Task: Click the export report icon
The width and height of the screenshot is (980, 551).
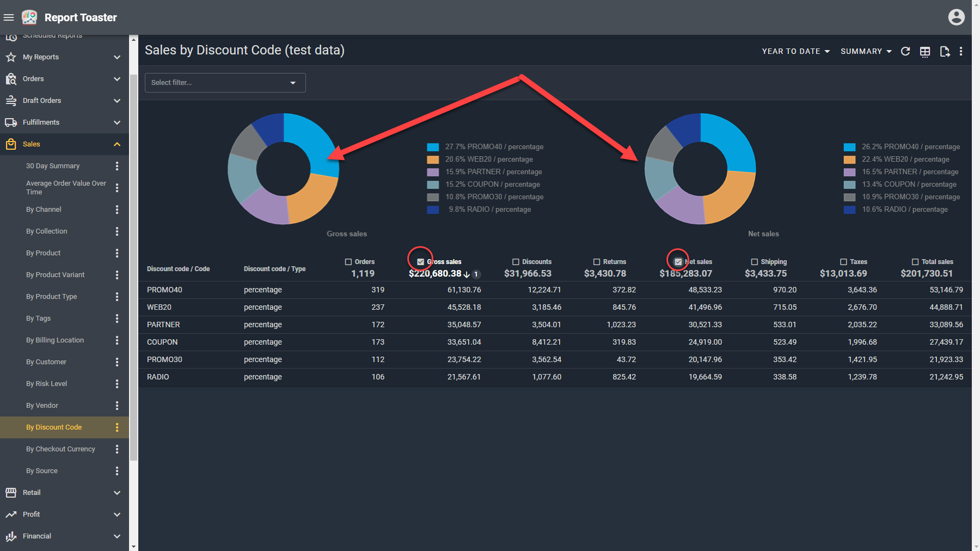Action: click(x=945, y=52)
